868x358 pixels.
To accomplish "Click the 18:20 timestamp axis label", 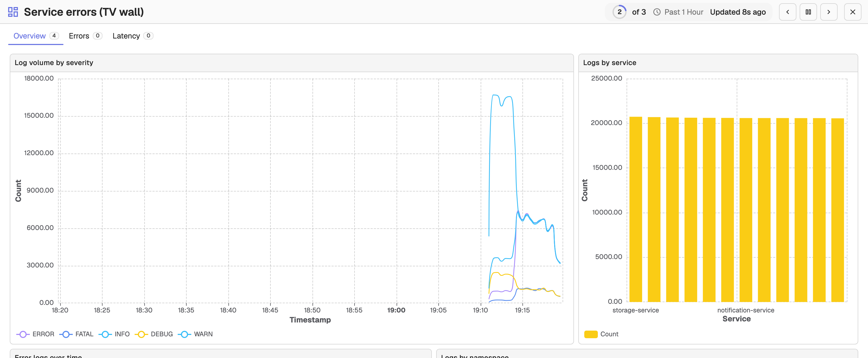I will pyautogui.click(x=60, y=310).
